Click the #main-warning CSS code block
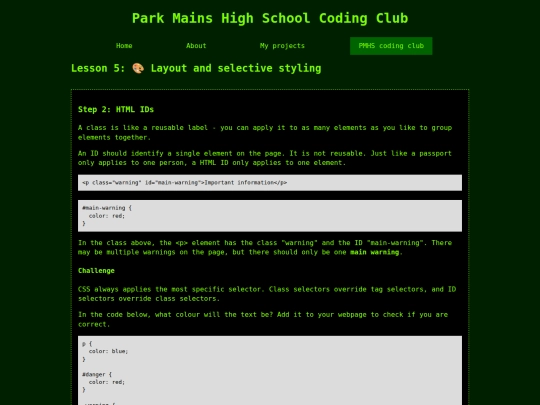The width and height of the screenshot is (540, 405). (x=270, y=216)
